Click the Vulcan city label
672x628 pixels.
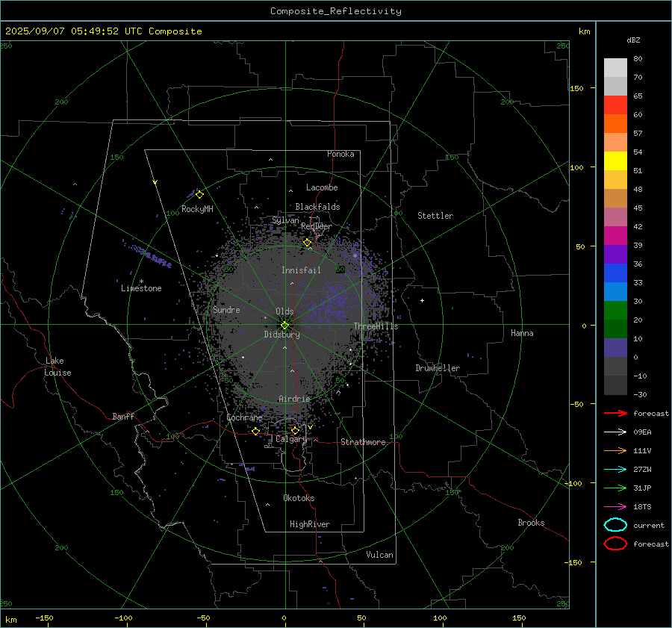coord(379,555)
